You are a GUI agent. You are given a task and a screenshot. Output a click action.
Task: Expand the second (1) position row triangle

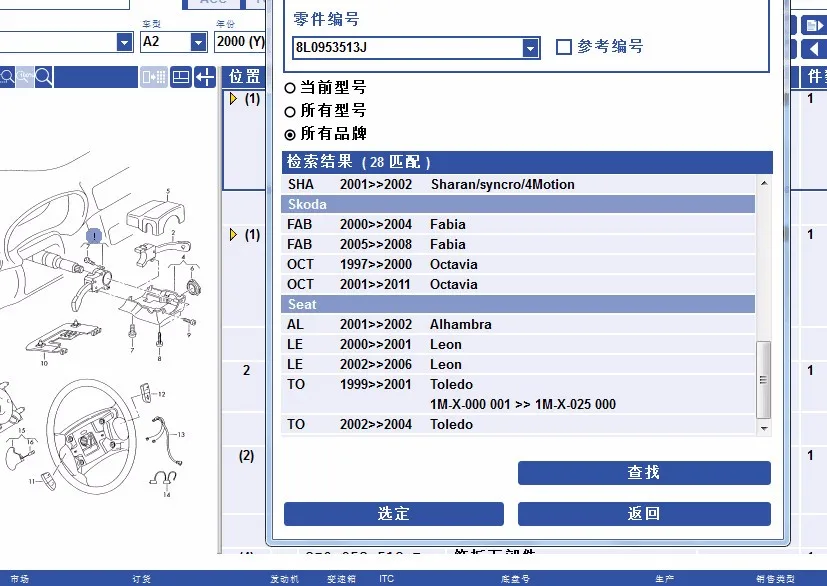pos(233,234)
